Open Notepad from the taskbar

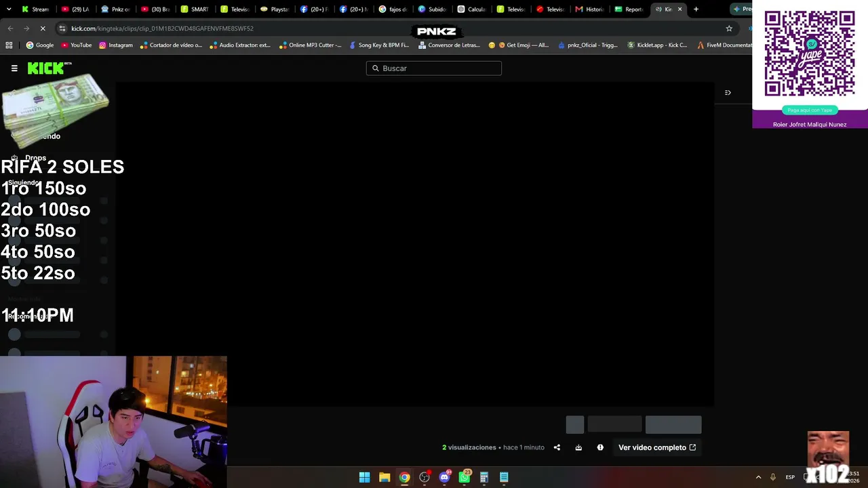(504, 477)
